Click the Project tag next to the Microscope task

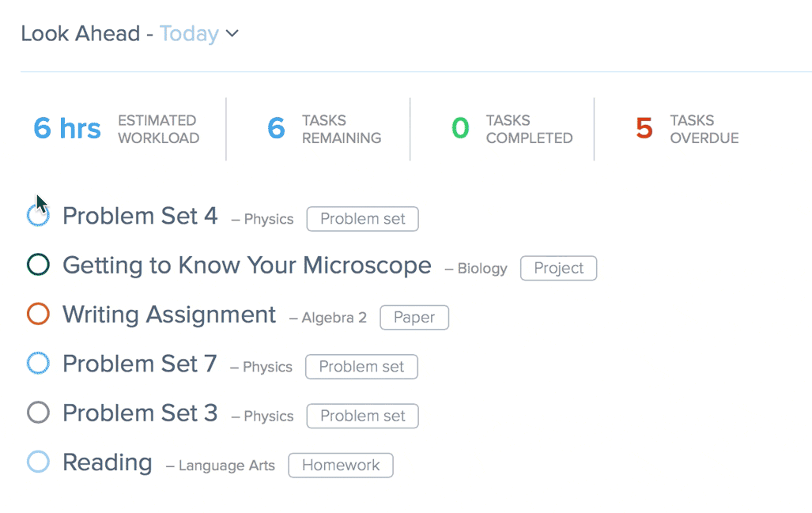pos(558,268)
